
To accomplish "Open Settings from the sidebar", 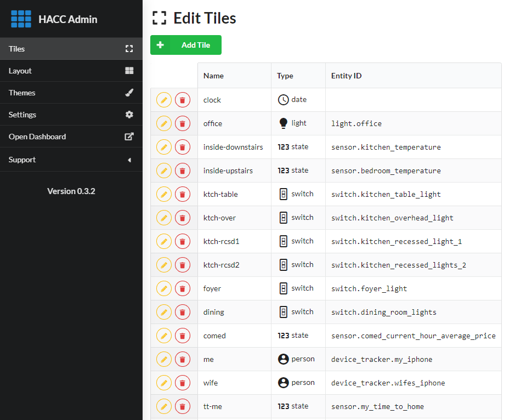I will click(x=71, y=115).
